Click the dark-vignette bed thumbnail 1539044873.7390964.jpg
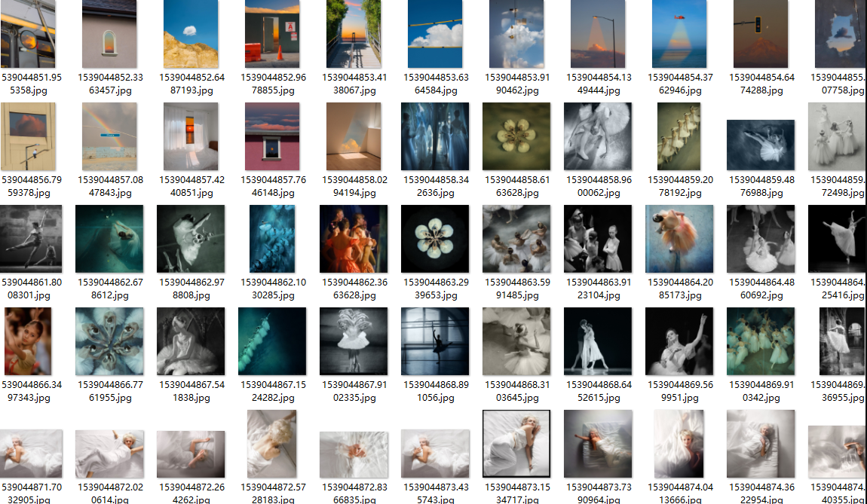Viewport: 867px width, 504px height. click(x=598, y=444)
